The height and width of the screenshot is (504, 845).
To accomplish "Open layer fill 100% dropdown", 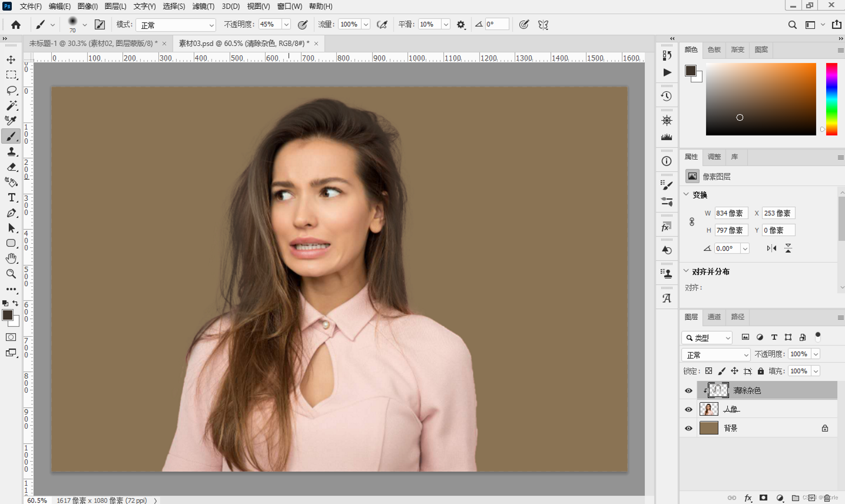I will click(x=816, y=371).
